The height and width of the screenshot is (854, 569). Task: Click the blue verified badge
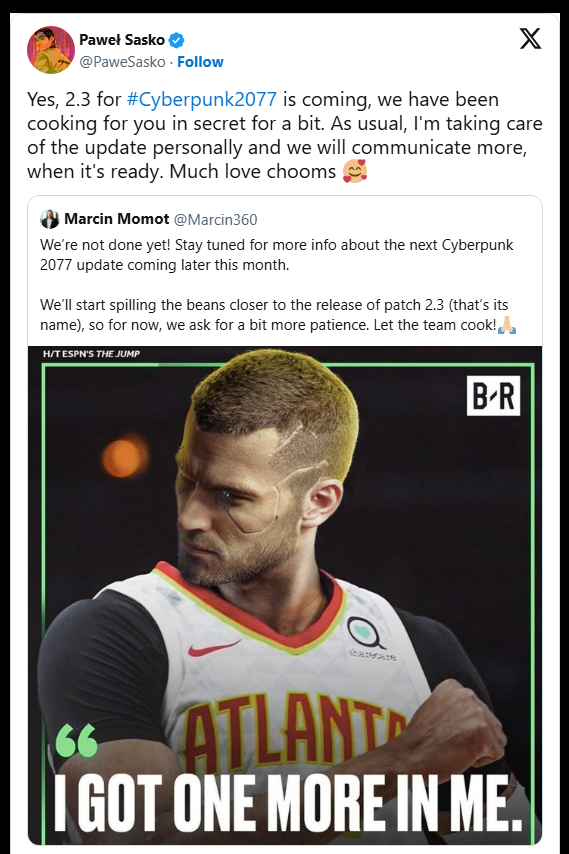(176, 40)
